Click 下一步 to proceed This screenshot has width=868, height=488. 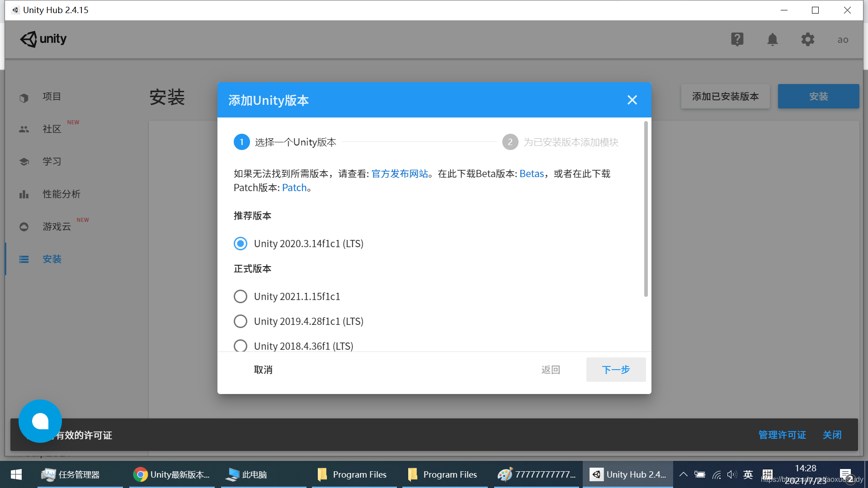click(616, 370)
